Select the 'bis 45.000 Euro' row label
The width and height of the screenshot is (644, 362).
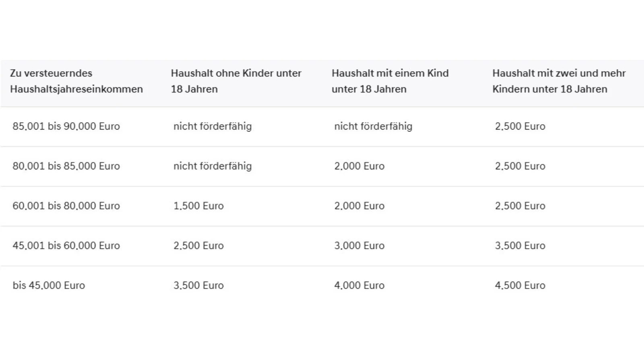tap(49, 286)
